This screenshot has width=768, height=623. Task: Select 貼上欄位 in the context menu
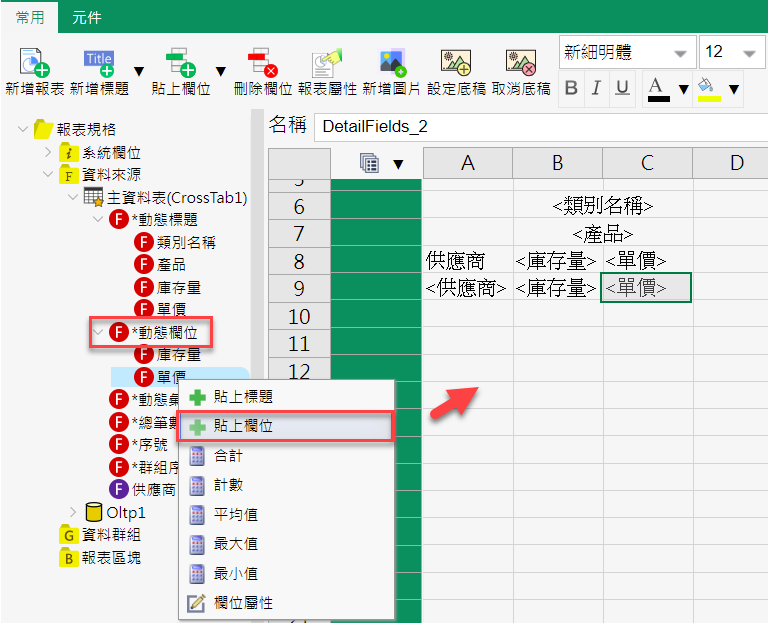[284, 426]
